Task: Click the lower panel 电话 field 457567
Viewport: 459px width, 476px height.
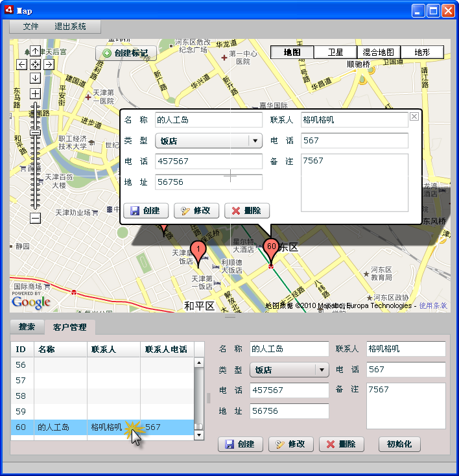Action: pyautogui.click(x=289, y=390)
